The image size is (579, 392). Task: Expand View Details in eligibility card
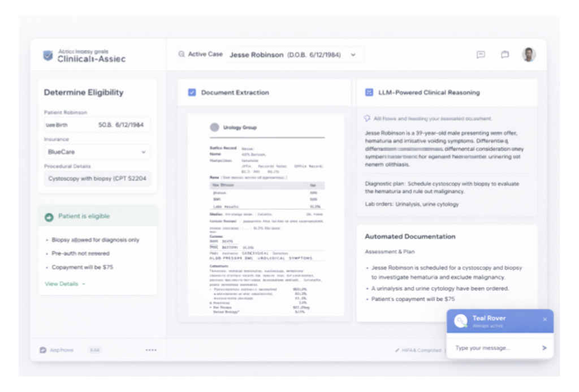(64, 284)
